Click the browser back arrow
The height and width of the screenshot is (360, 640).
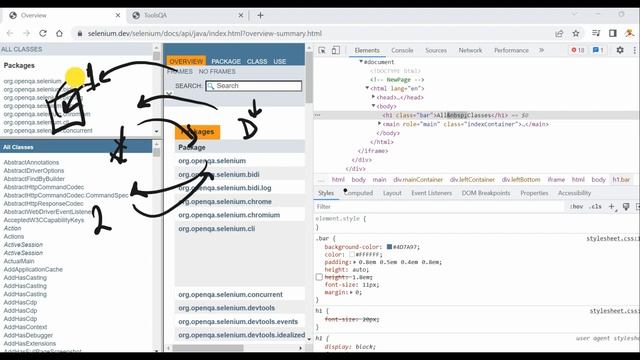pyautogui.click(x=10, y=33)
